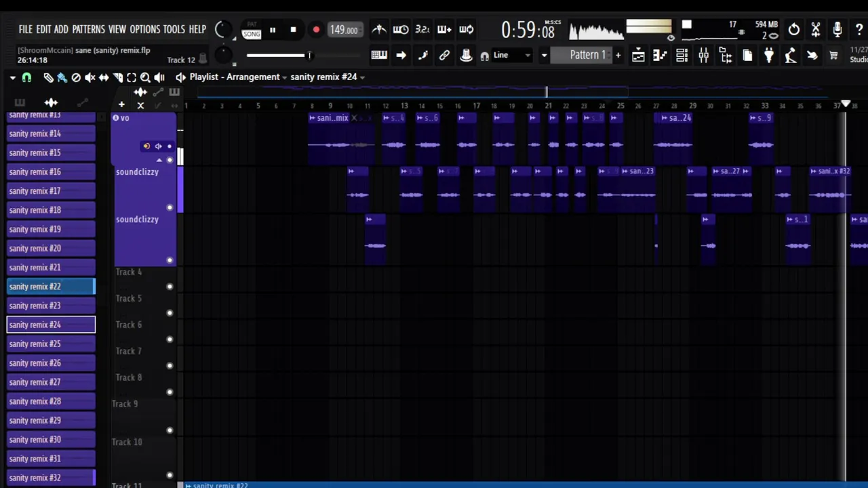Click the Record button
This screenshot has width=868, height=488.
pyautogui.click(x=316, y=30)
